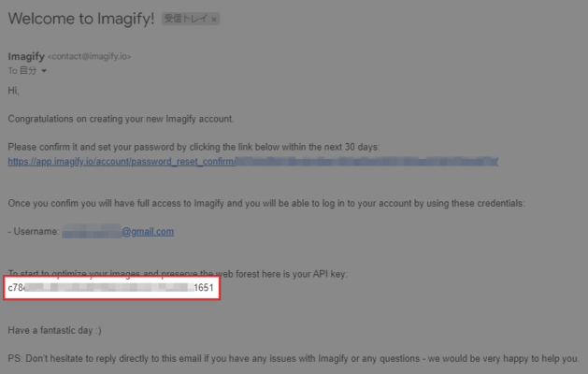Click the Once you confim credentials sentence

coord(266,203)
